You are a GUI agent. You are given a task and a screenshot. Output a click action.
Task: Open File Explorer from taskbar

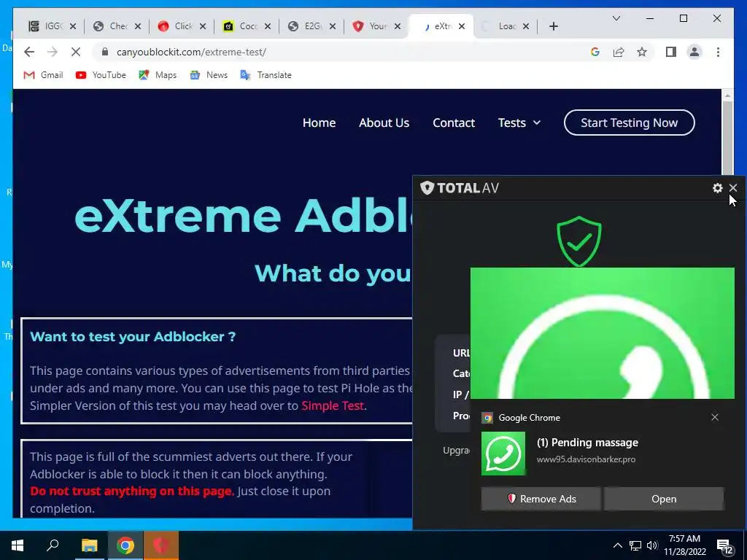click(89, 545)
